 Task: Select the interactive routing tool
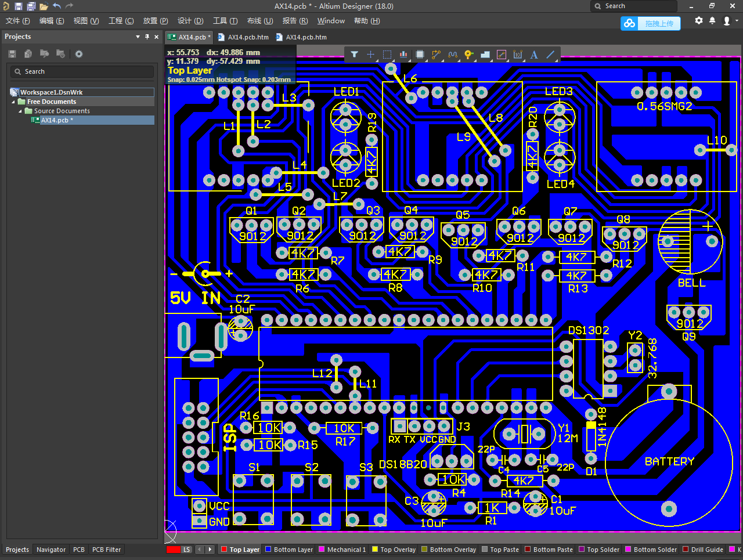436,55
